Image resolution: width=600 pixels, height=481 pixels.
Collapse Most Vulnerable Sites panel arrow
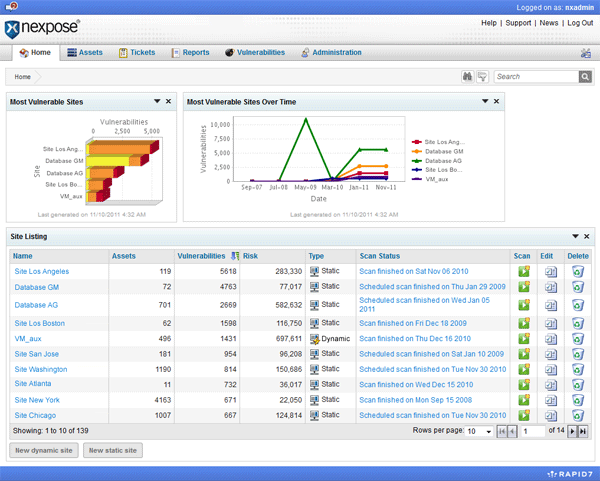[157, 101]
